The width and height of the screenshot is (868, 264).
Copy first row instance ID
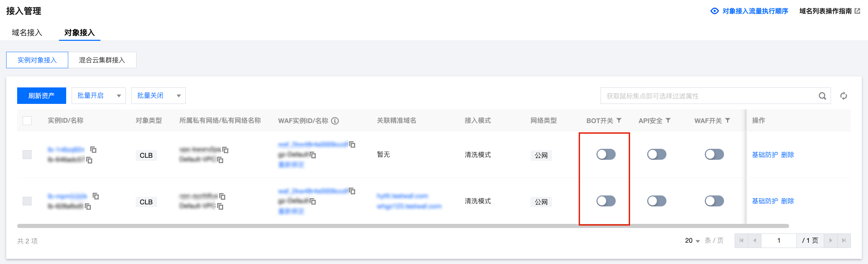click(x=93, y=149)
